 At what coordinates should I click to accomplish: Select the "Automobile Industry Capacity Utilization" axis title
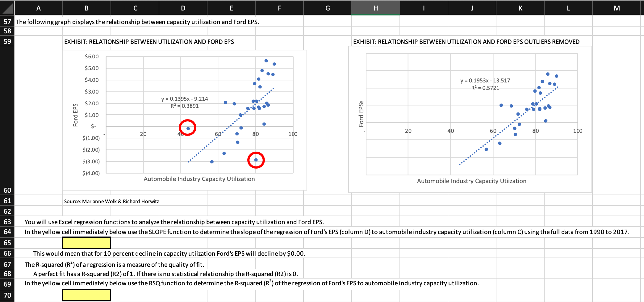coord(199,179)
